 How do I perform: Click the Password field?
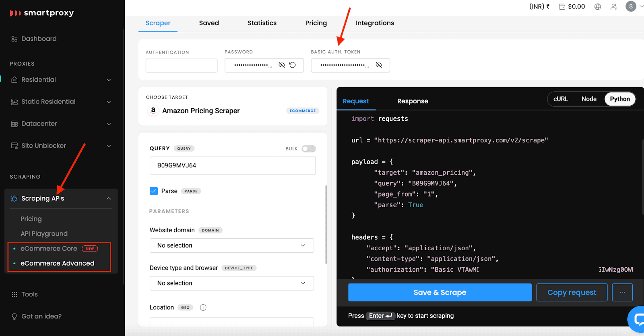click(x=264, y=65)
